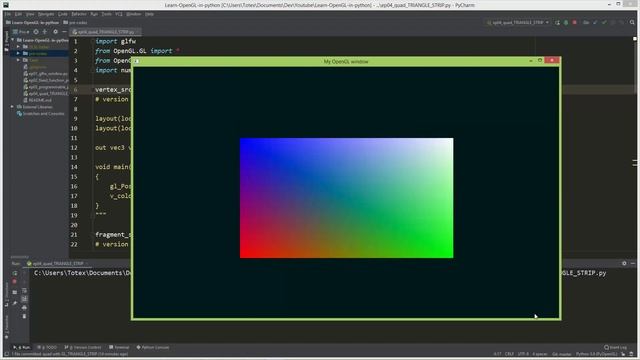Open the Window menu
This screenshot has width=640, height=360.
tap(133, 14)
